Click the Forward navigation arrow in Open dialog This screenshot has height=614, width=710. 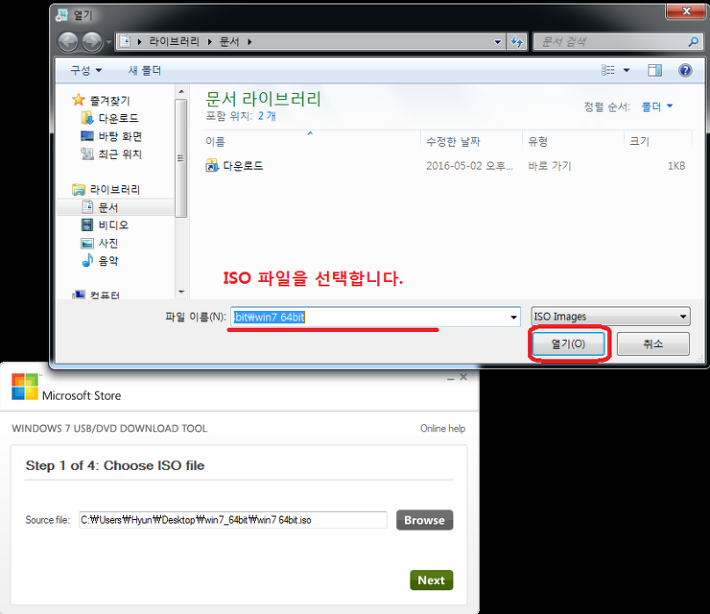[92, 42]
